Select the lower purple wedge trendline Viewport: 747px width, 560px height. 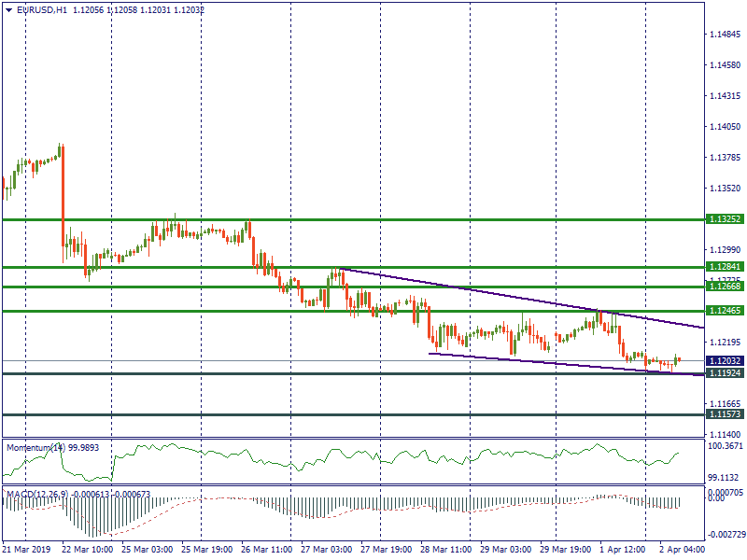(x=560, y=363)
